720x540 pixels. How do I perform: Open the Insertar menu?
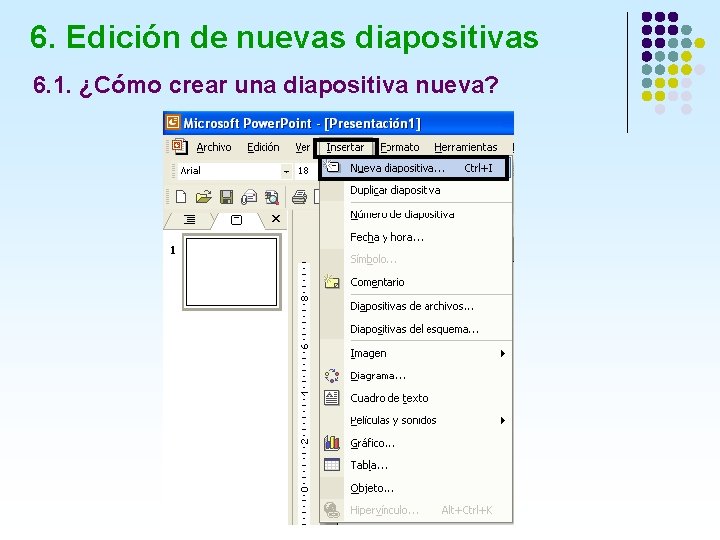pyautogui.click(x=345, y=147)
